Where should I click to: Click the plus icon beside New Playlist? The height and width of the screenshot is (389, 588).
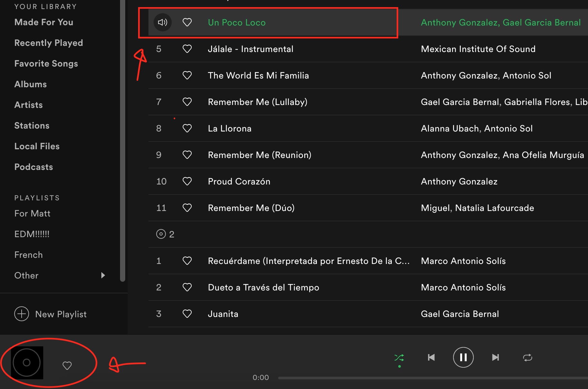pyautogui.click(x=21, y=314)
